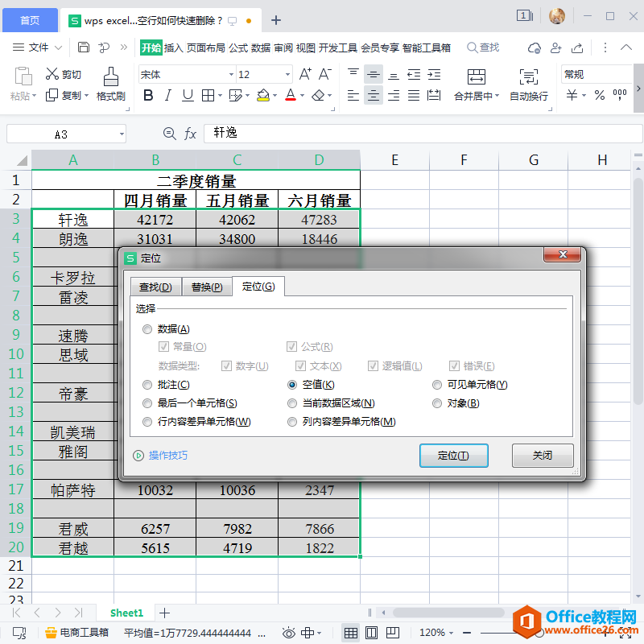Open the number format dropdown (常规)

click(x=596, y=74)
